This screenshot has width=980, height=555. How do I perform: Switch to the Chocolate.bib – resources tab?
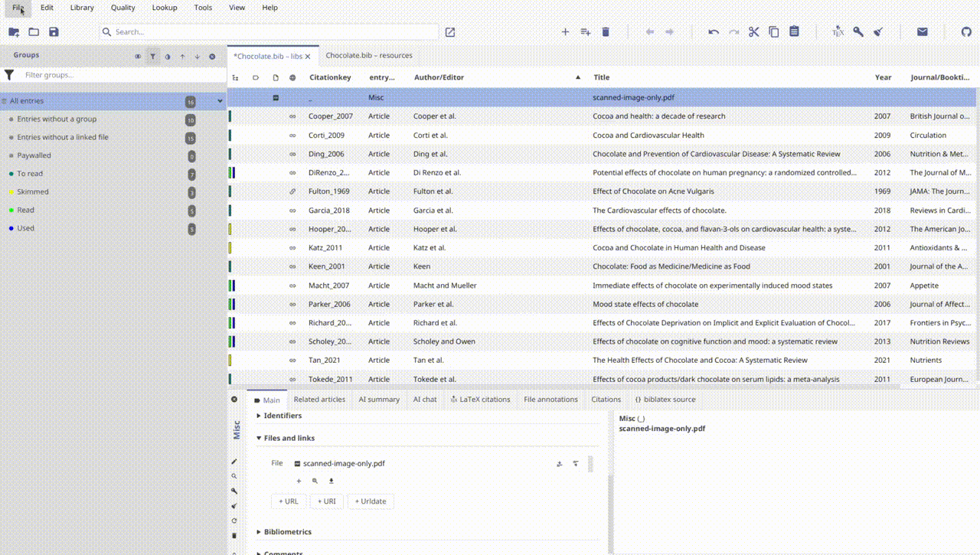click(x=369, y=56)
